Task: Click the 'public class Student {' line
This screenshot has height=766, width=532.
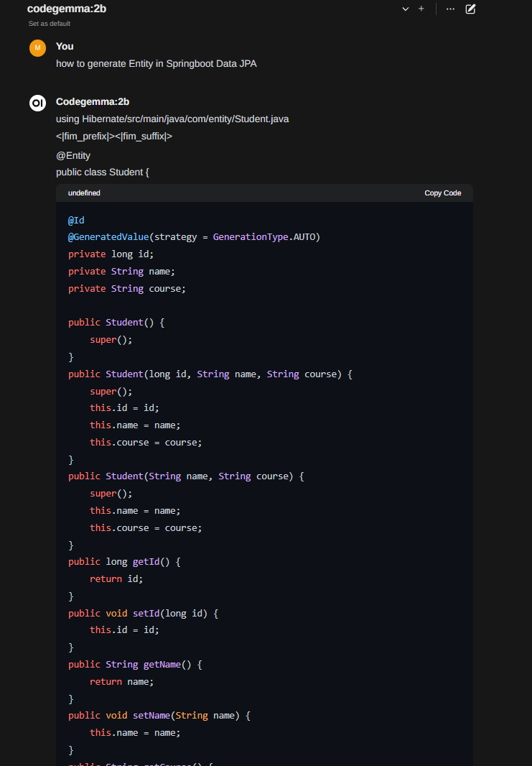Action: 103,172
